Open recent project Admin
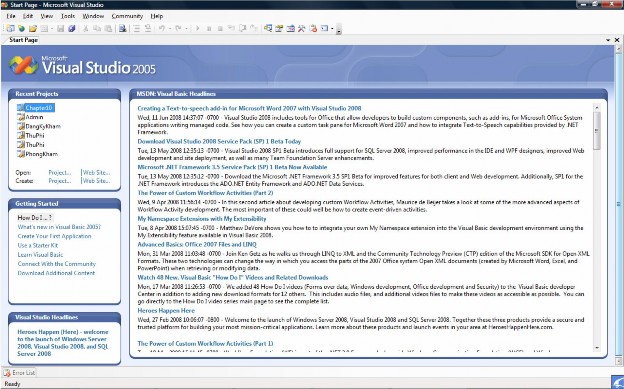The image size is (624, 389). [x=30, y=117]
